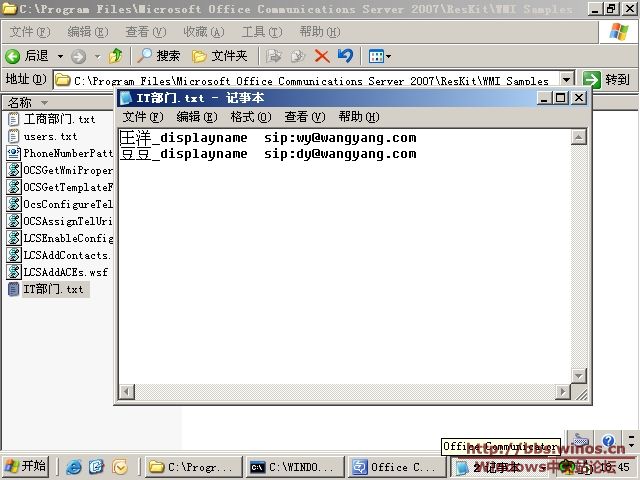The width and height of the screenshot is (640, 480).
Task: Click Notepad horizontal scrollbar right arrow
Action: 563,392
